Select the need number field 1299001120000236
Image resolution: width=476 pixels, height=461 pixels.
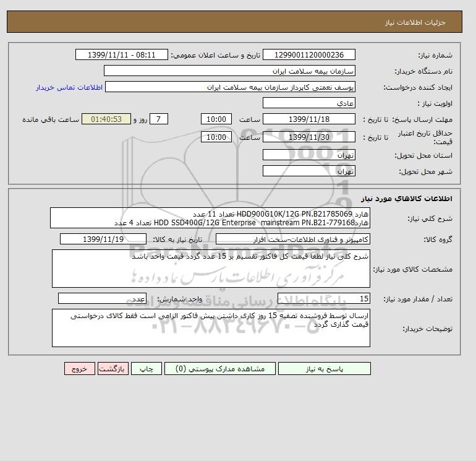(x=308, y=54)
